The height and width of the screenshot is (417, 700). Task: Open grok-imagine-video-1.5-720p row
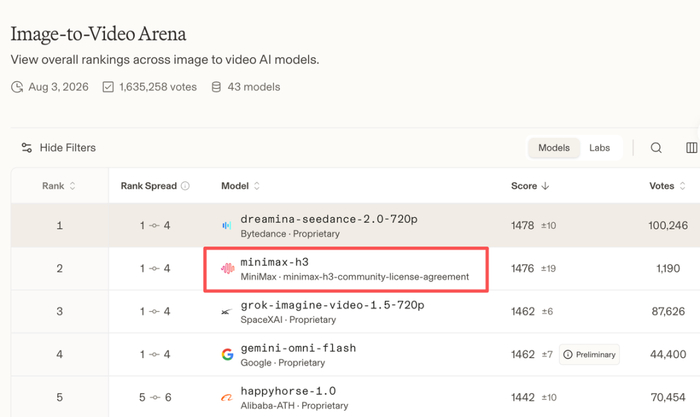click(355, 312)
